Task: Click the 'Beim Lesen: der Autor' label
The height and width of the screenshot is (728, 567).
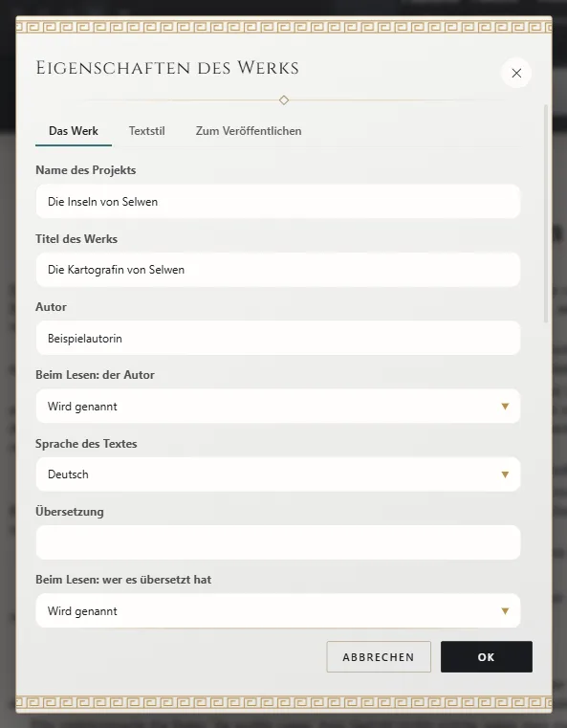Action: [x=95, y=375]
